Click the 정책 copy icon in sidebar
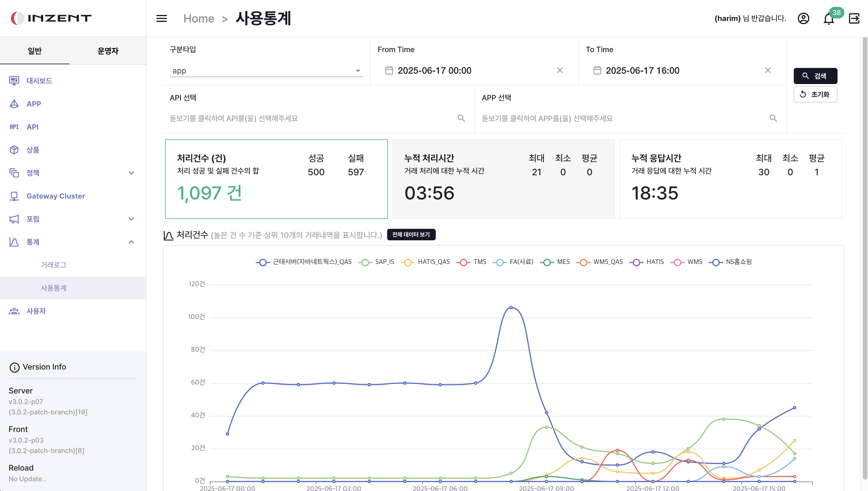The image size is (868, 491). 14,173
